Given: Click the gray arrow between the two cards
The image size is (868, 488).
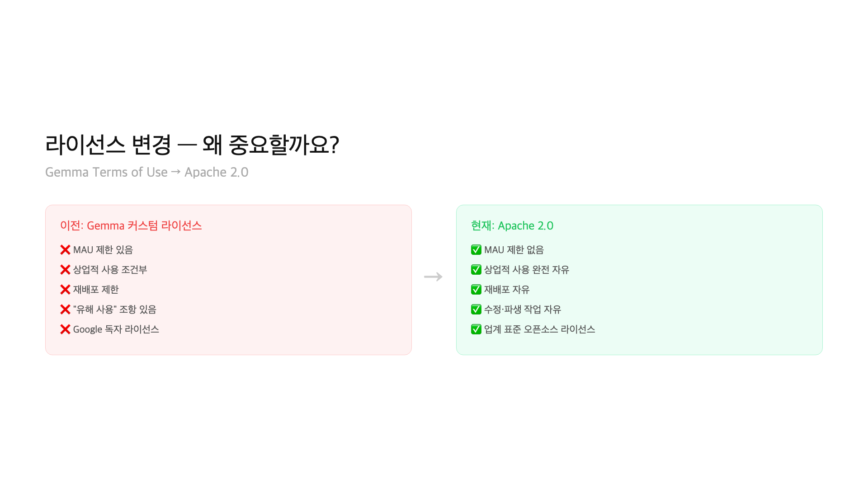Looking at the screenshot, I should [x=433, y=277].
